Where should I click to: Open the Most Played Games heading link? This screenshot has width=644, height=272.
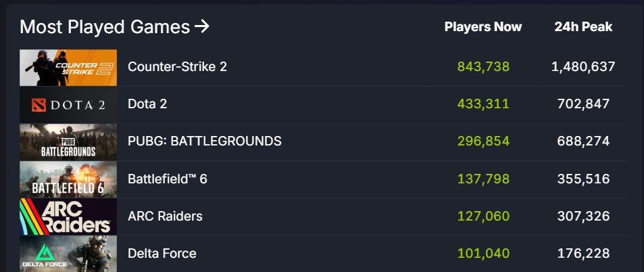click(x=105, y=27)
